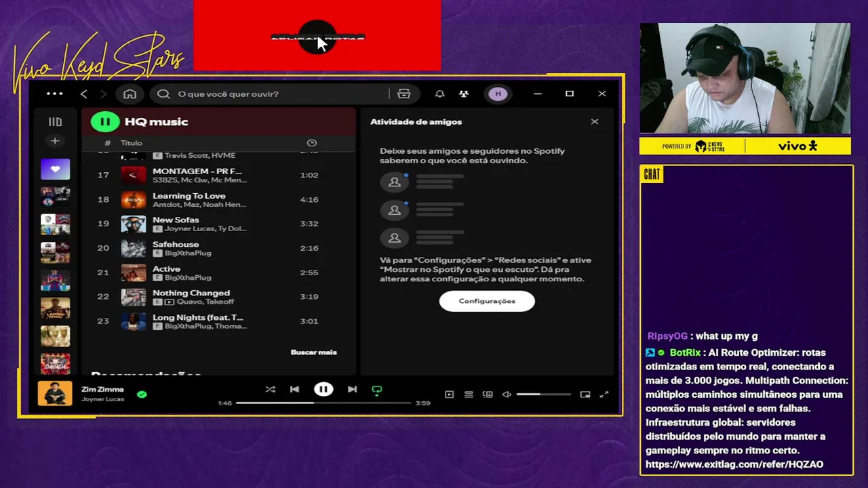
Task: Open the DANADA playlist thumbnail in sidebar
Action: pos(55,365)
